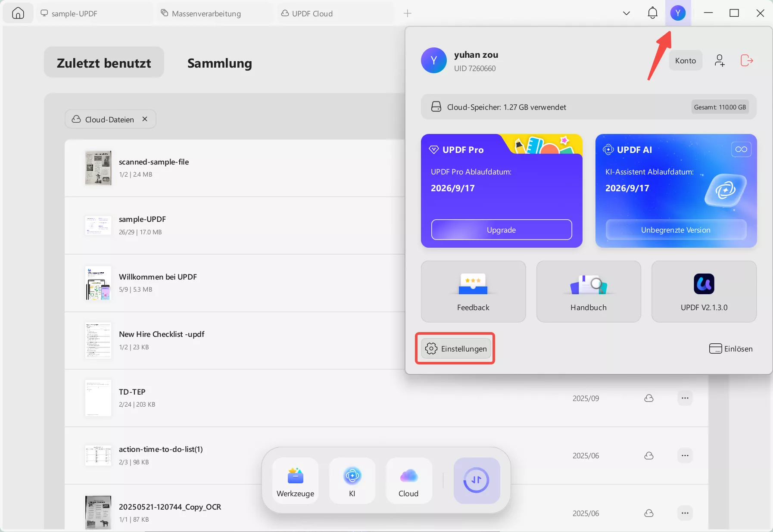Open the Konto account button
This screenshot has width=773, height=532.
click(685, 61)
